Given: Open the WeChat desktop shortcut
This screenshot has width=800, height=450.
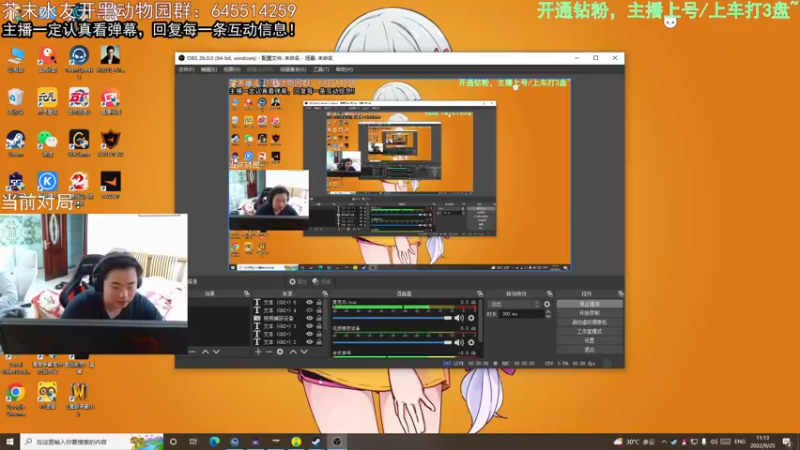Looking at the screenshot, I should point(47,143).
